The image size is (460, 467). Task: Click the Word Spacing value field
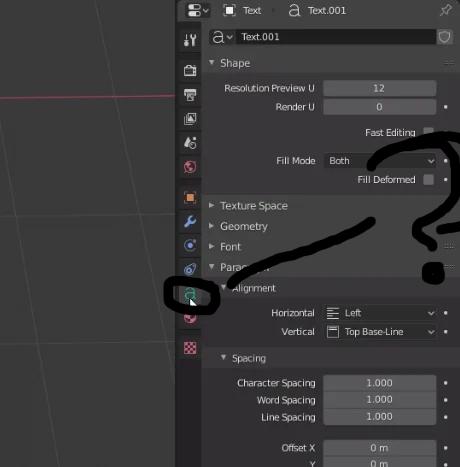tap(380, 400)
